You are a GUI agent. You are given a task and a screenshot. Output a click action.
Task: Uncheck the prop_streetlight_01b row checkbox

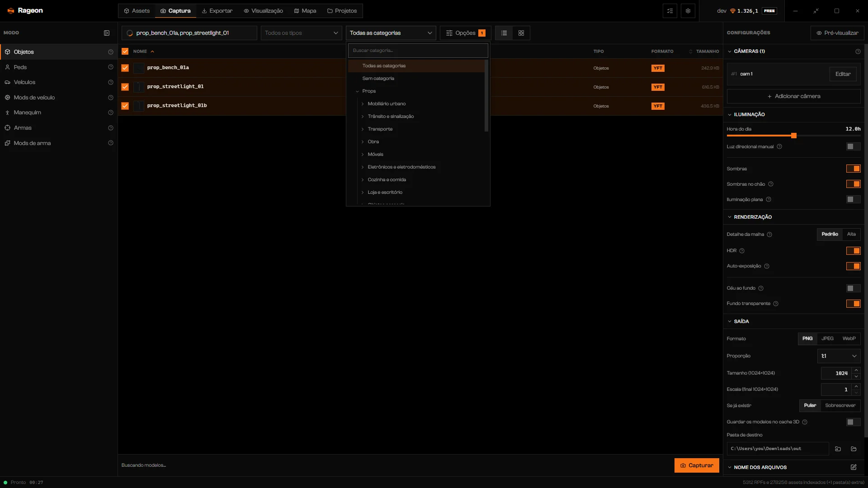pyautogui.click(x=125, y=106)
